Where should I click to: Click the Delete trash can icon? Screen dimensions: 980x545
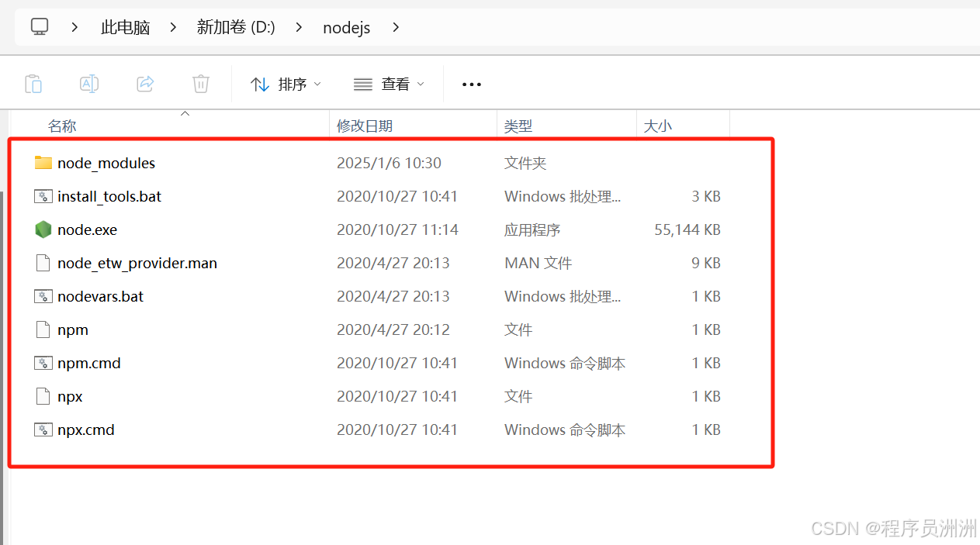pos(201,84)
